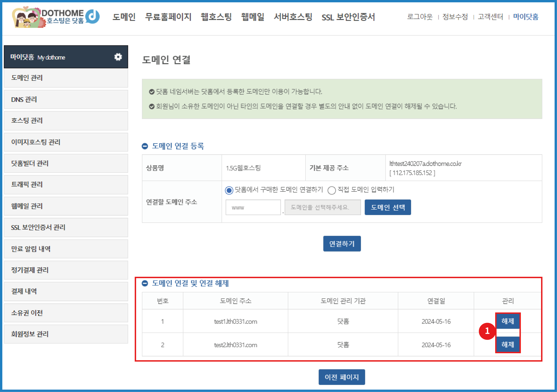Click the Dothome logo in the header
The width and height of the screenshot is (557, 392).
(x=56, y=17)
